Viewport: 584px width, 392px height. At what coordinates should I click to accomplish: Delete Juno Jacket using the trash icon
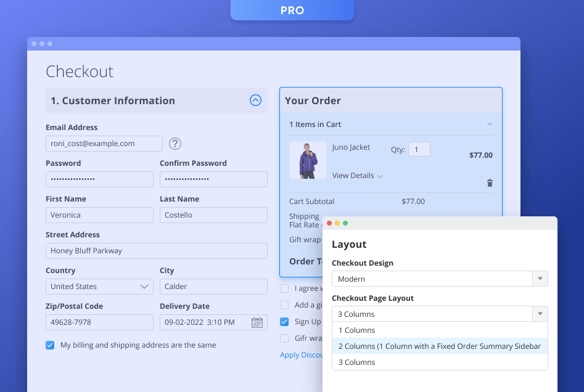tap(490, 182)
